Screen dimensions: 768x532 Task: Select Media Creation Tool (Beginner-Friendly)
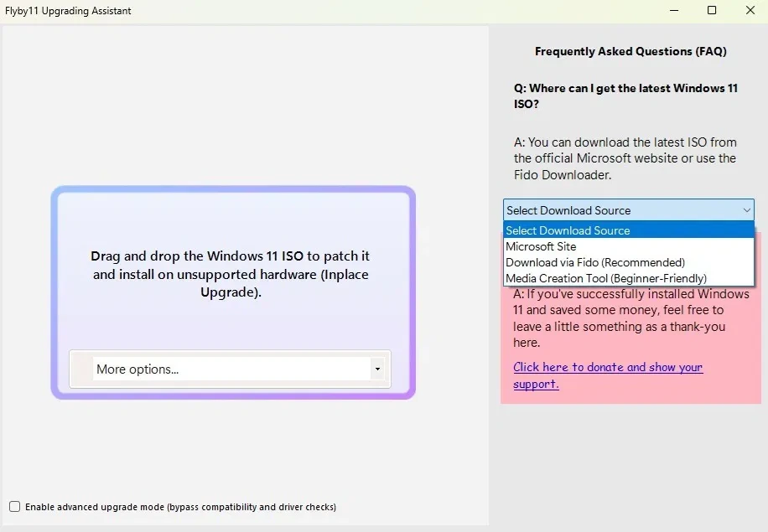pyautogui.click(x=629, y=278)
